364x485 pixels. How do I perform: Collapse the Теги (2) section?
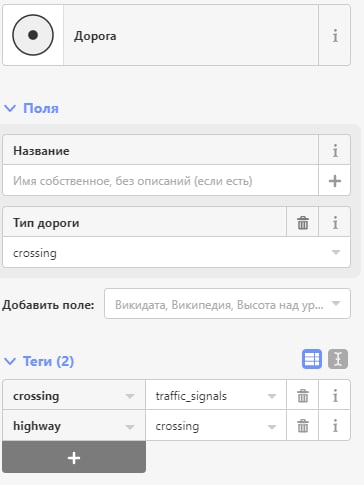tap(39, 361)
